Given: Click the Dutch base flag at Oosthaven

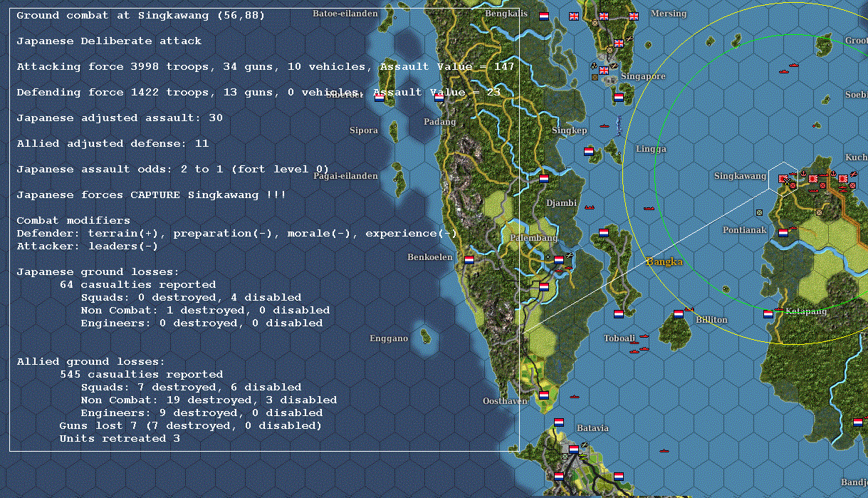Looking at the screenshot, I should 544,394.
